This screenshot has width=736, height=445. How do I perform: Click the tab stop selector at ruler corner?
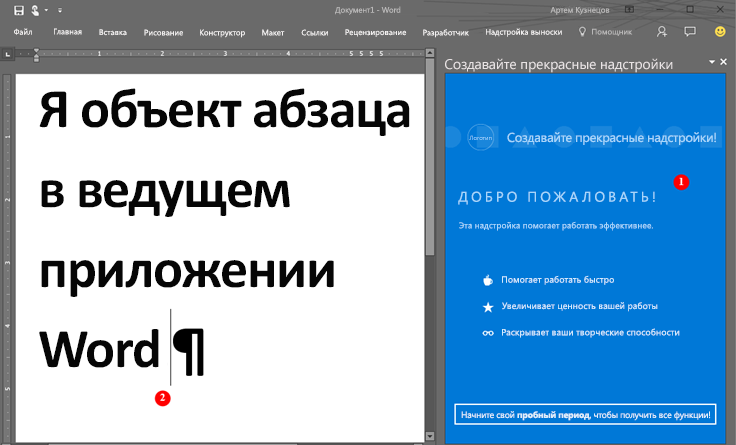pos(7,54)
